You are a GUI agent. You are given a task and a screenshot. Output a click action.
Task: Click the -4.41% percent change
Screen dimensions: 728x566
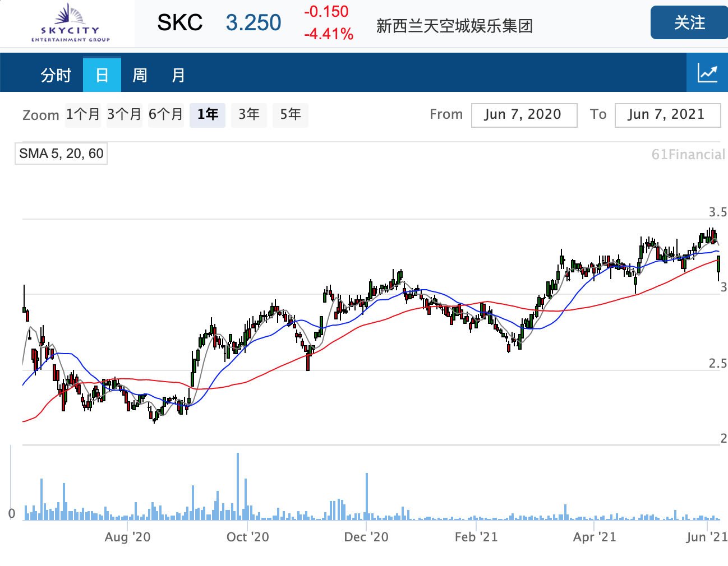pos(329,34)
